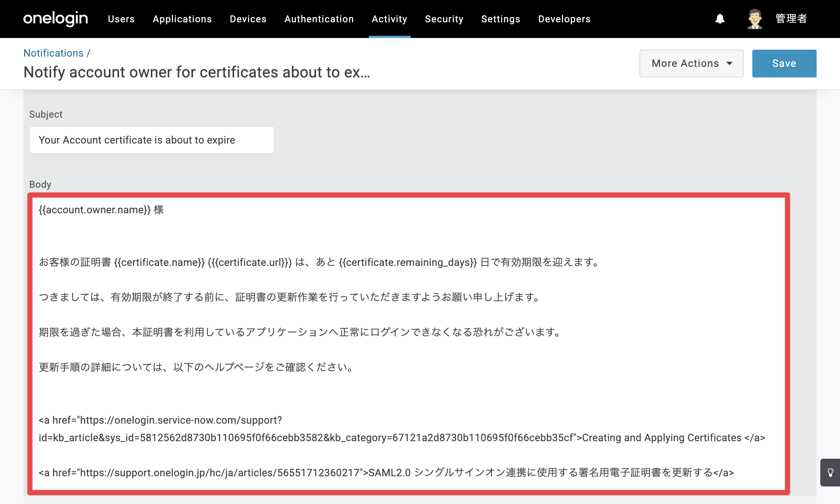Screen dimensions: 840x504
Task: Click the line containing {{certificate.remaining_days}}
Action: (320, 262)
